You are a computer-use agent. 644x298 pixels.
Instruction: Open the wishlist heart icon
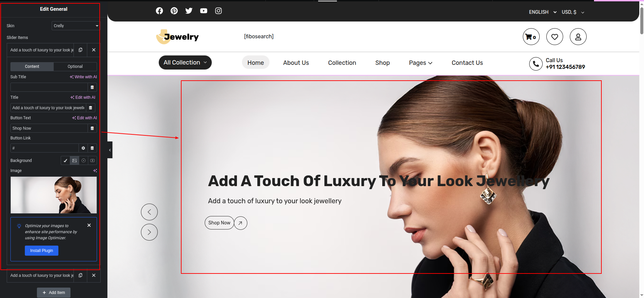554,37
